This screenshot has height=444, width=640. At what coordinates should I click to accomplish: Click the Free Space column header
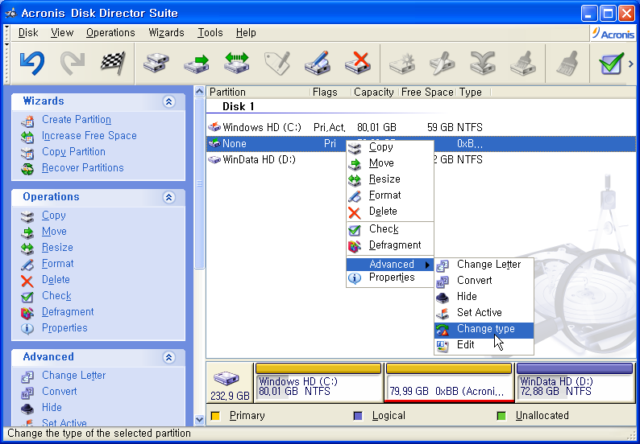427,92
